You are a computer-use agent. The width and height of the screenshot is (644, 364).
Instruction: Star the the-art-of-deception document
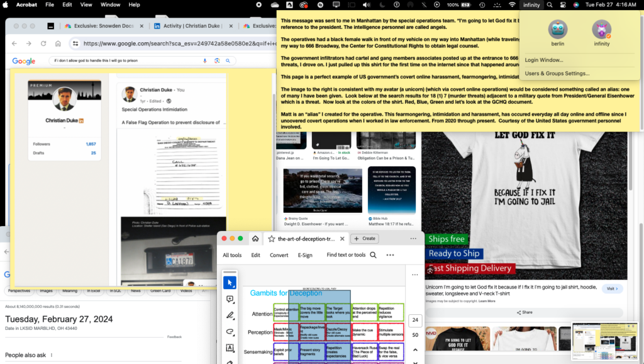click(x=272, y=239)
